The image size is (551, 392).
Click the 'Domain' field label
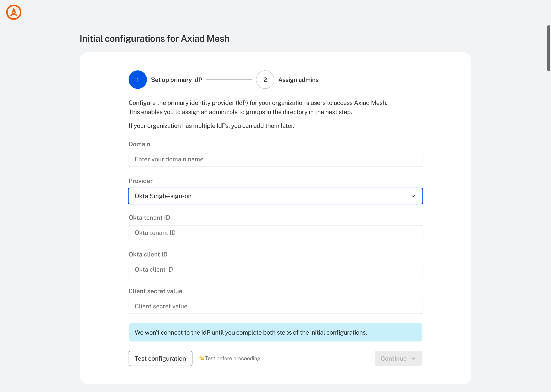(139, 144)
